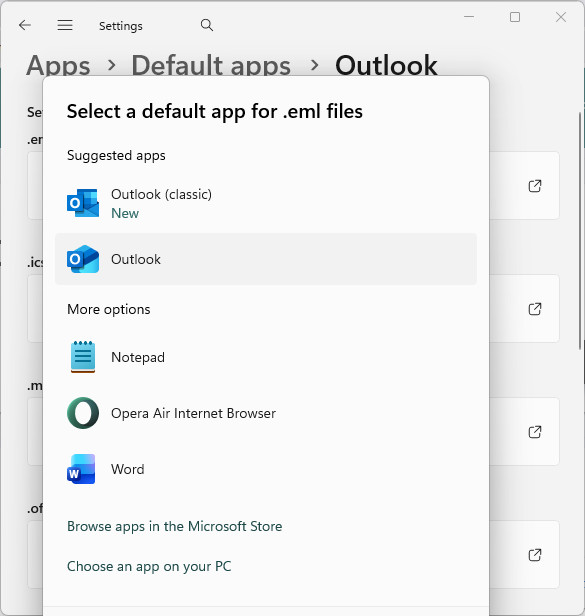Click the Notepad app icon
The image size is (585, 616).
coord(83,357)
